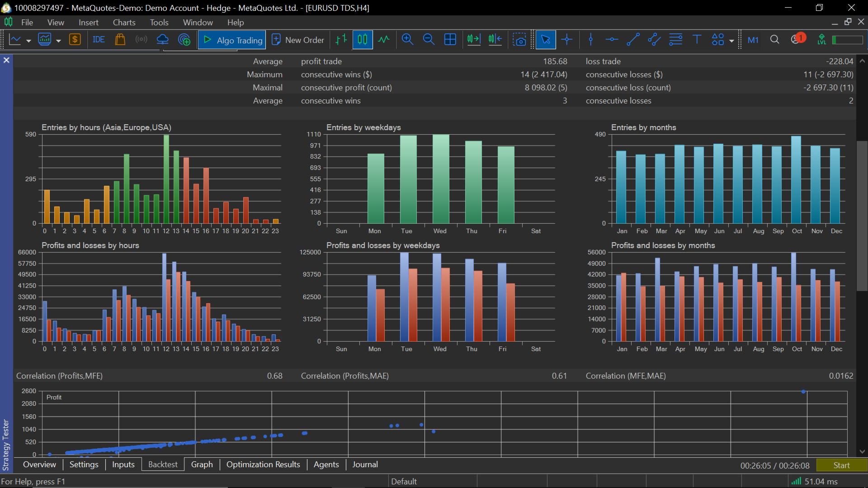
Task: Toggle chart auto scroll to end
Action: click(x=473, y=40)
